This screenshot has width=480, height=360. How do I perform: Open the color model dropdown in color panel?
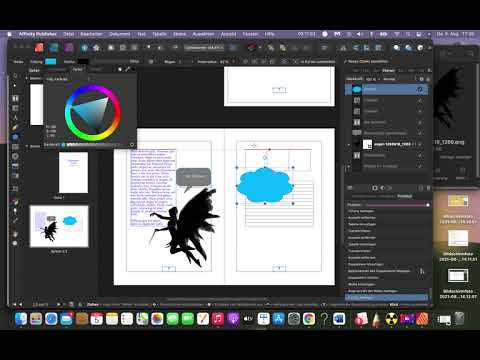(x=68, y=79)
